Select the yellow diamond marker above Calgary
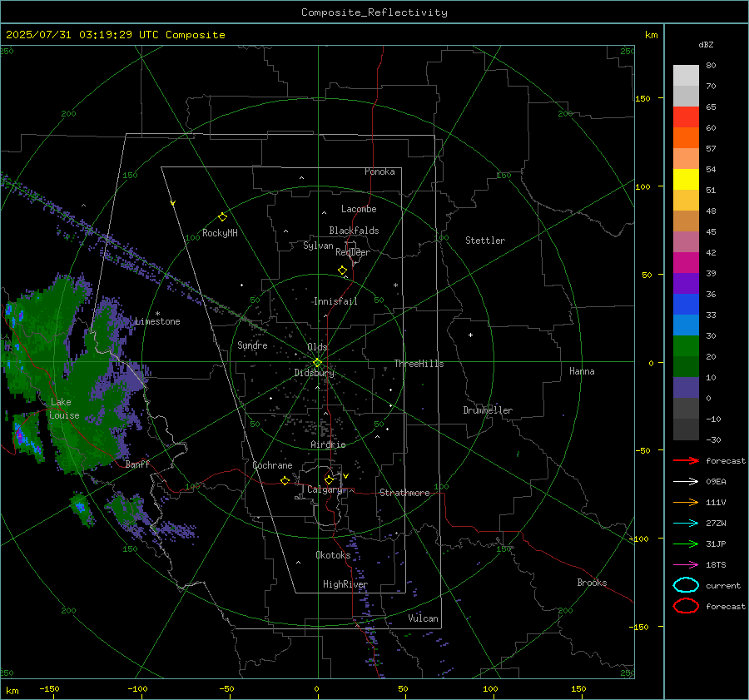749x700 pixels. [x=329, y=479]
